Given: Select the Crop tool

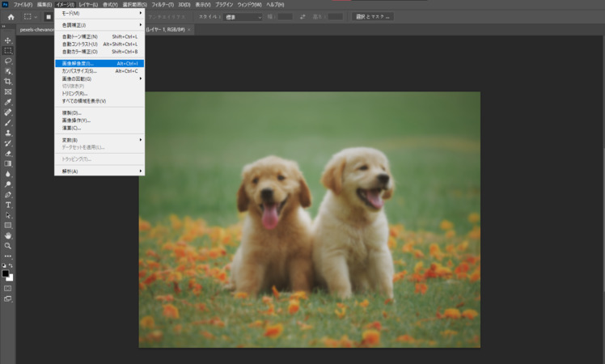Looking at the screenshot, I should [x=8, y=82].
